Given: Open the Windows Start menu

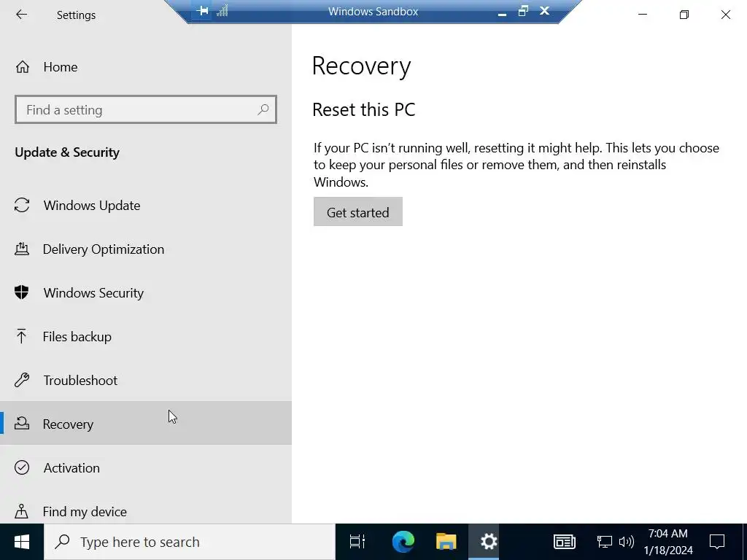Looking at the screenshot, I should click(x=22, y=542).
